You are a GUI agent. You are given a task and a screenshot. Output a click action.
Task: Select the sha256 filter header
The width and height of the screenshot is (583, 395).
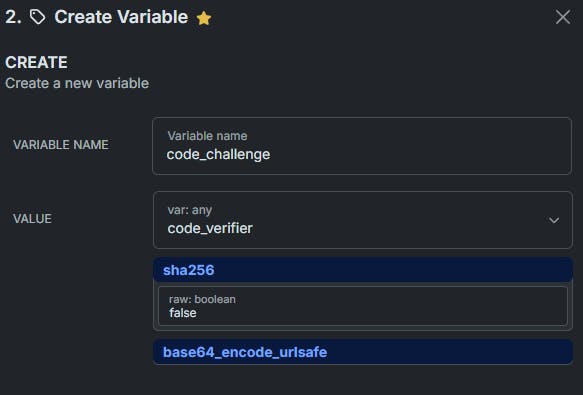pyautogui.click(x=363, y=270)
